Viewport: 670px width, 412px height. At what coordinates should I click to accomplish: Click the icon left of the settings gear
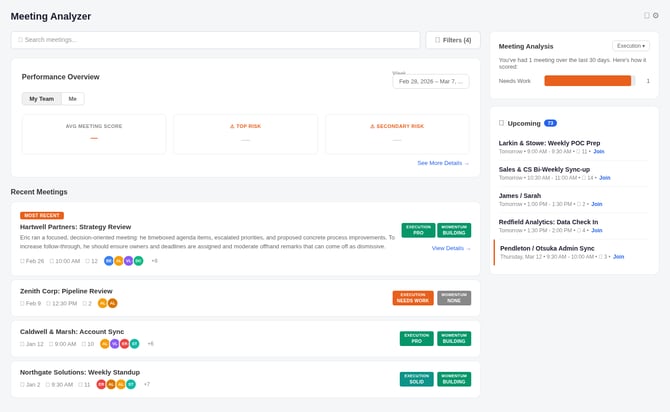[x=647, y=16]
